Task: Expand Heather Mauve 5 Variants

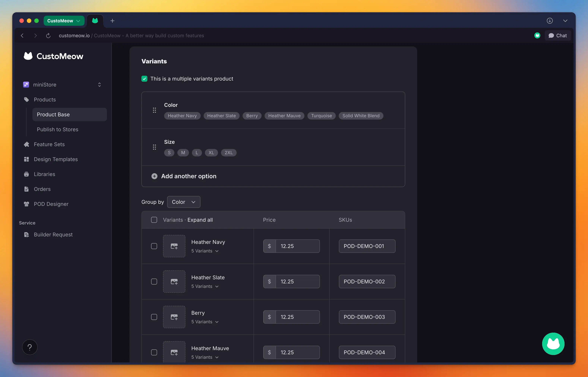Action: 205,357
